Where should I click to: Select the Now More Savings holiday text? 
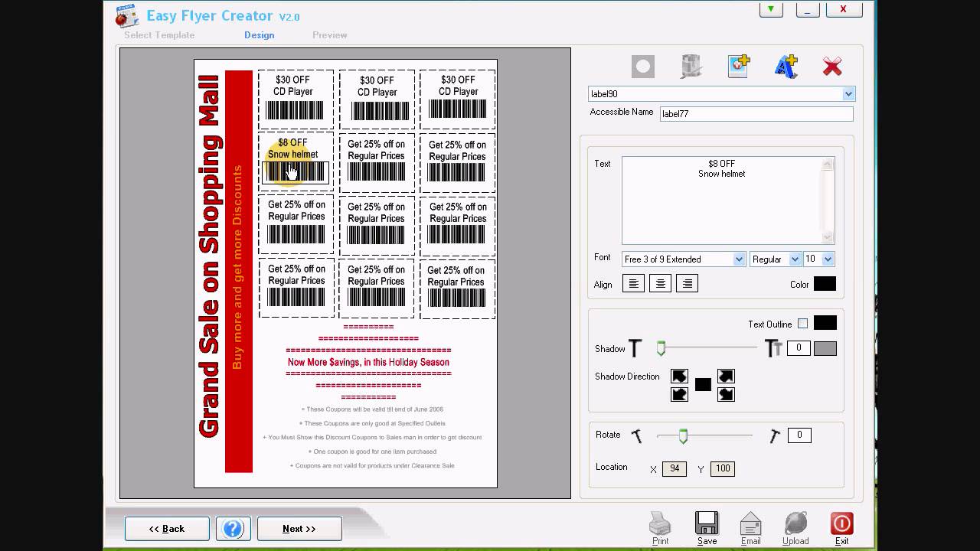(x=368, y=362)
